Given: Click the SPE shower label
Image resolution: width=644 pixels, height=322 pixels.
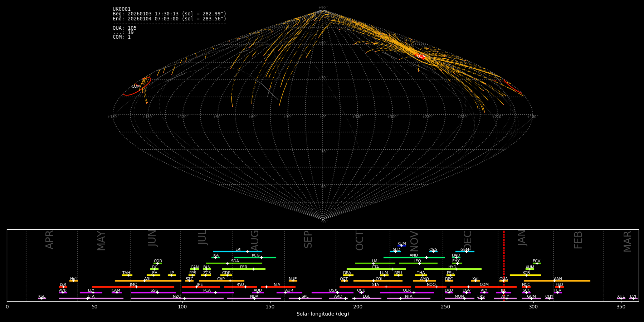Looking at the screenshot, I should (x=305, y=297).
